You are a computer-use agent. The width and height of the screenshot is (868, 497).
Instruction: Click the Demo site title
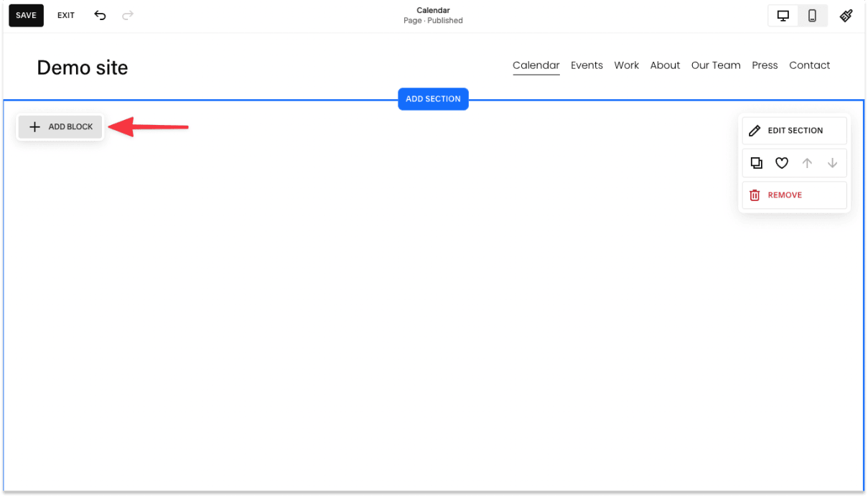(x=82, y=68)
